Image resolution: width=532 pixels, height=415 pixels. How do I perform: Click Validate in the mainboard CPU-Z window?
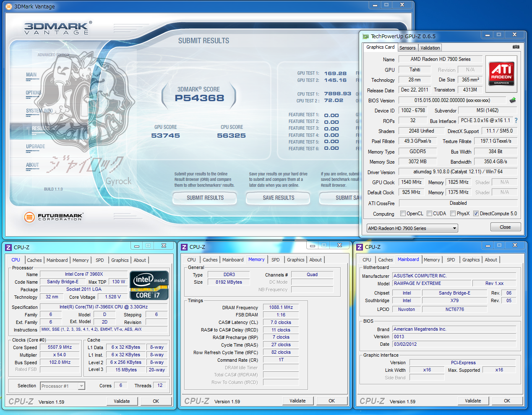(473, 401)
